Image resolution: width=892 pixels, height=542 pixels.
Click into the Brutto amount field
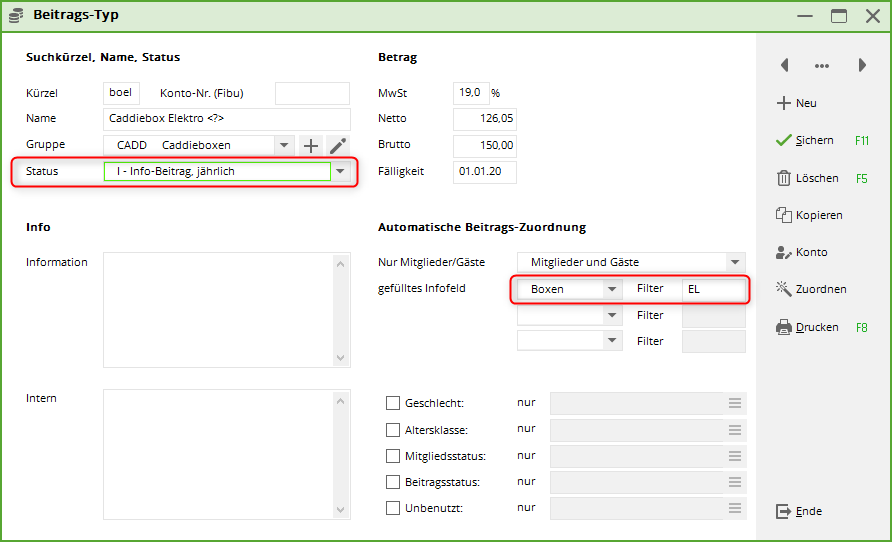[x=485, y=145]
